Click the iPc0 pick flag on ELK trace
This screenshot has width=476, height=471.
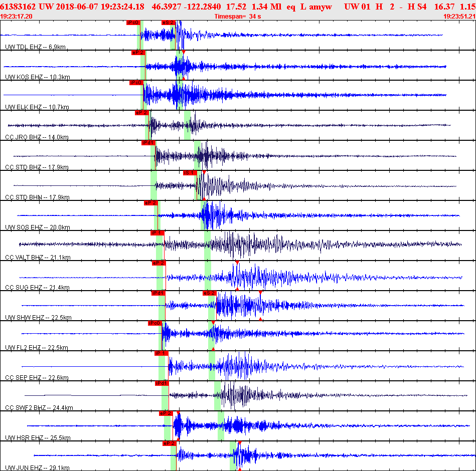pyautogui.click(x=136, y=83)
